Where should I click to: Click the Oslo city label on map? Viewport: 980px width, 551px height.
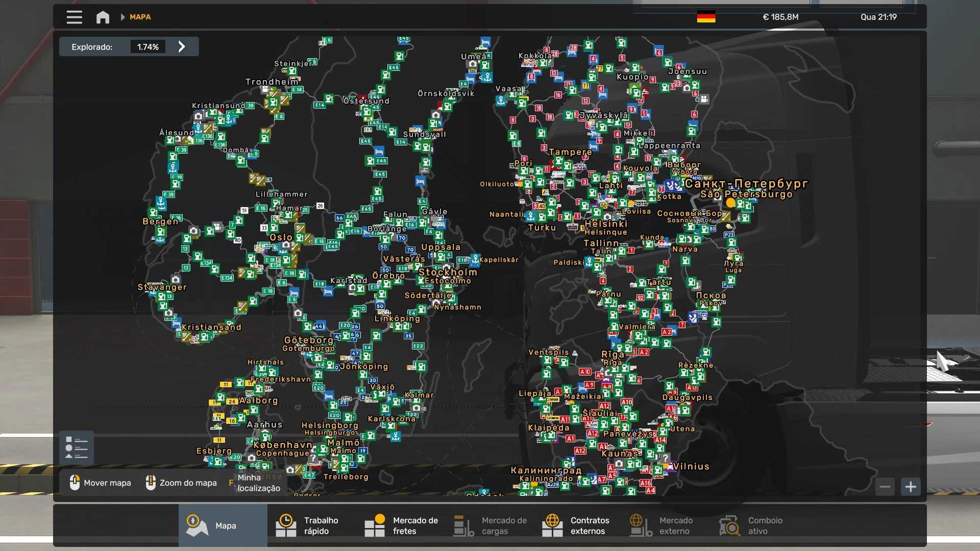[x=281, y=237]
